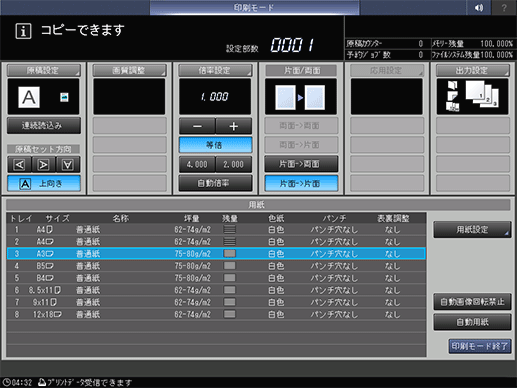Click the remaining paper indicator for tray 1
517x388 pixels.
[229, 229]
